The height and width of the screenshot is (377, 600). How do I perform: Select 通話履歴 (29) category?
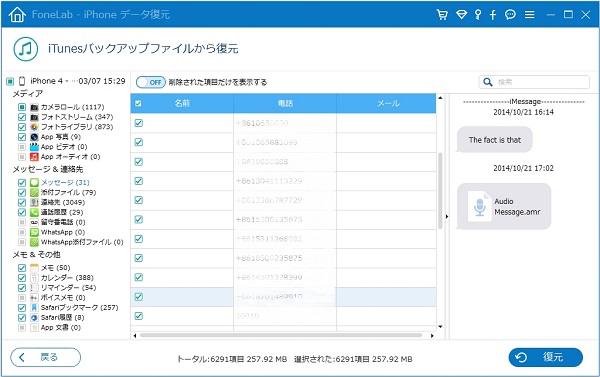tap(62, 212)
